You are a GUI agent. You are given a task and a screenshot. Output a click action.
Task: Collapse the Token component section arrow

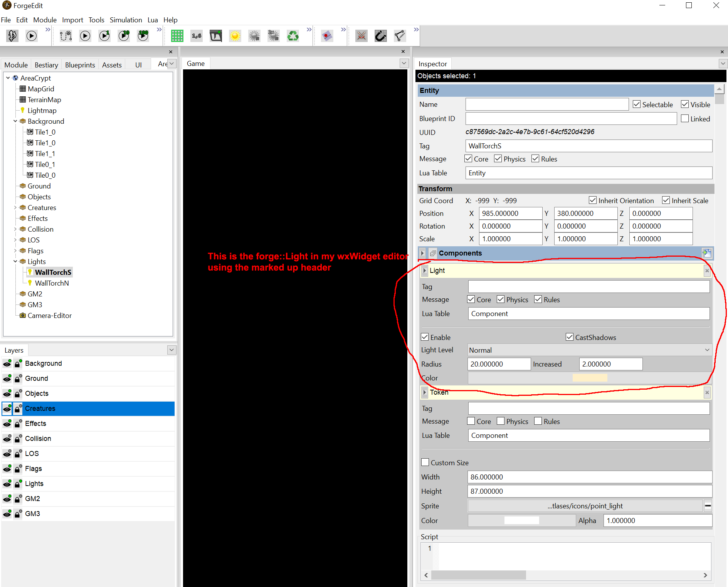point(424,392)
